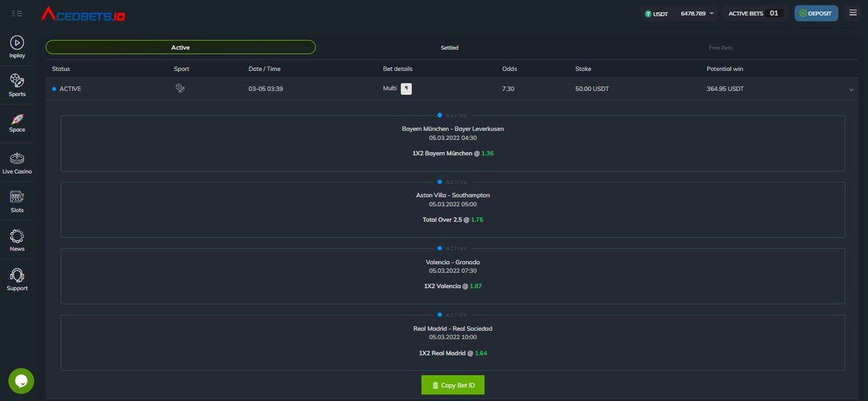Click the Potential win column header

(x=725, y=69)
